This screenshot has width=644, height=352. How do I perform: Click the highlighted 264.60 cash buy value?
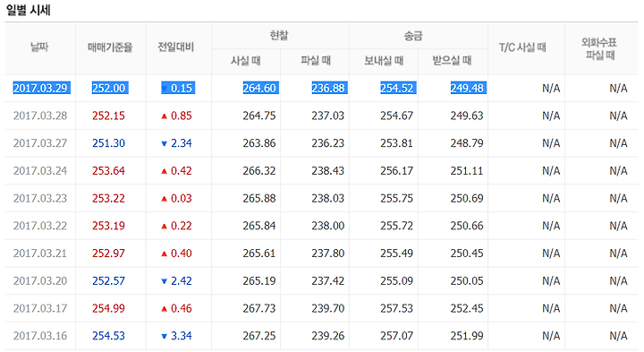pyautogui.click(x=259, y=88)
